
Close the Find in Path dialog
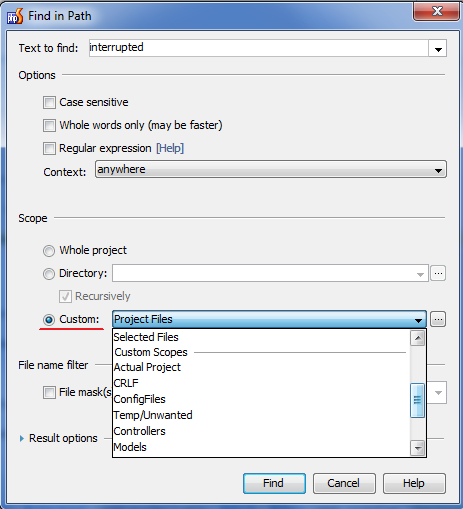tap(437, 12)
